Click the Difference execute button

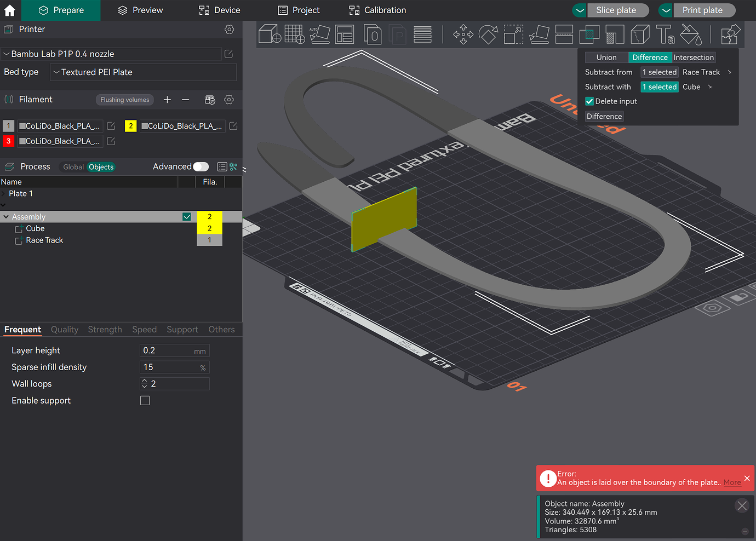tap(604, 116)
